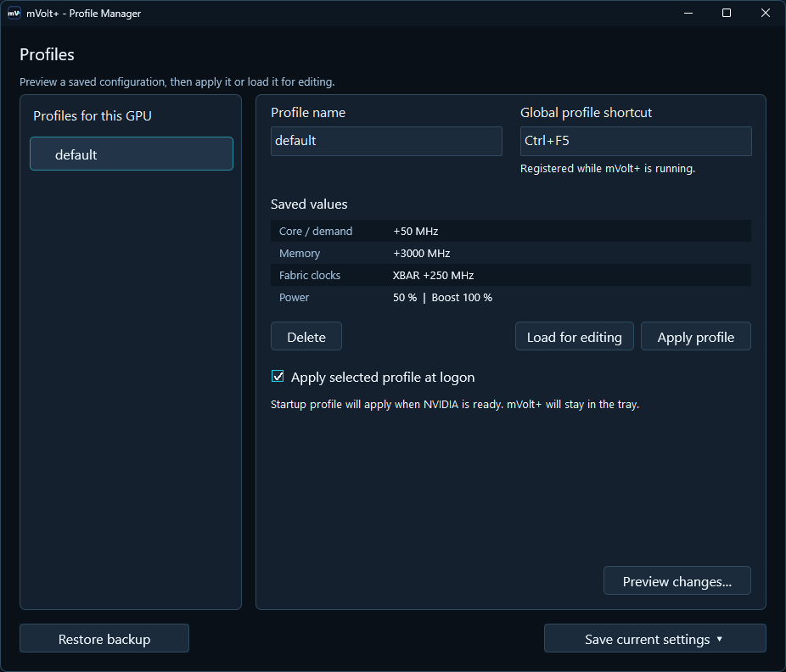Image resolution: width=786 pixels, height=672 pixels.
Task: Click Load for editing button
Action: click(x=575, y=337)
